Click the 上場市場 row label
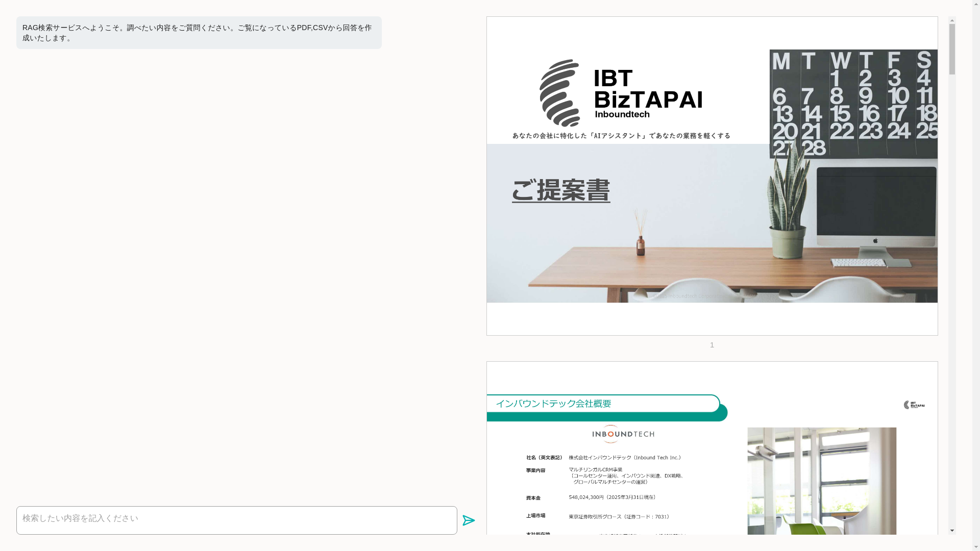This screenshot has height=551, width=980. click(x=535, y=516)
